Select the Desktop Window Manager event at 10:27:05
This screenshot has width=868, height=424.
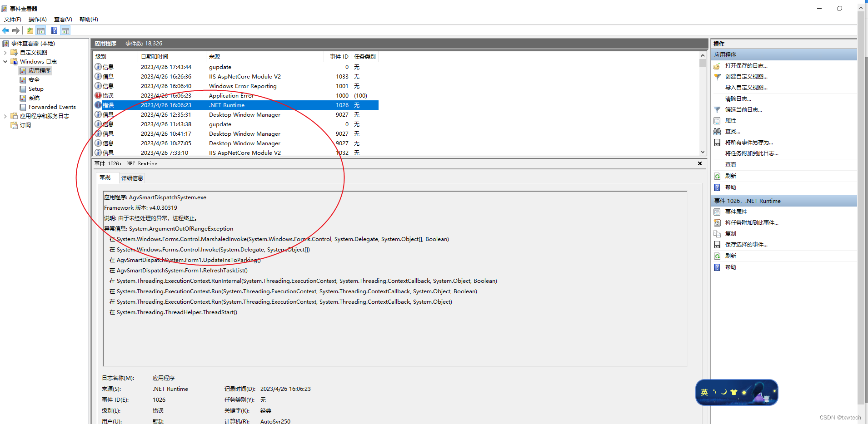point(235,143)
